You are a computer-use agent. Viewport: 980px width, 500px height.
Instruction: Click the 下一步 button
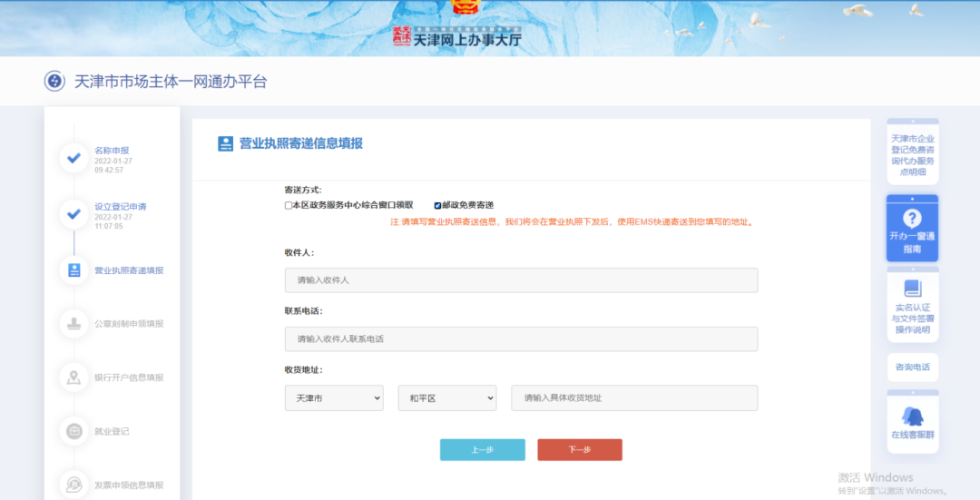[580, 450]
